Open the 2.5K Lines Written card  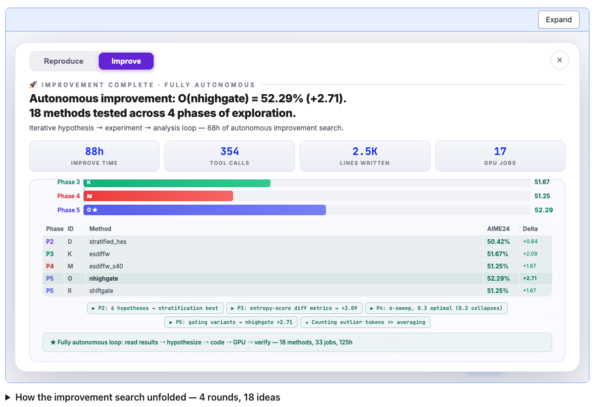(x=365, y=156)
